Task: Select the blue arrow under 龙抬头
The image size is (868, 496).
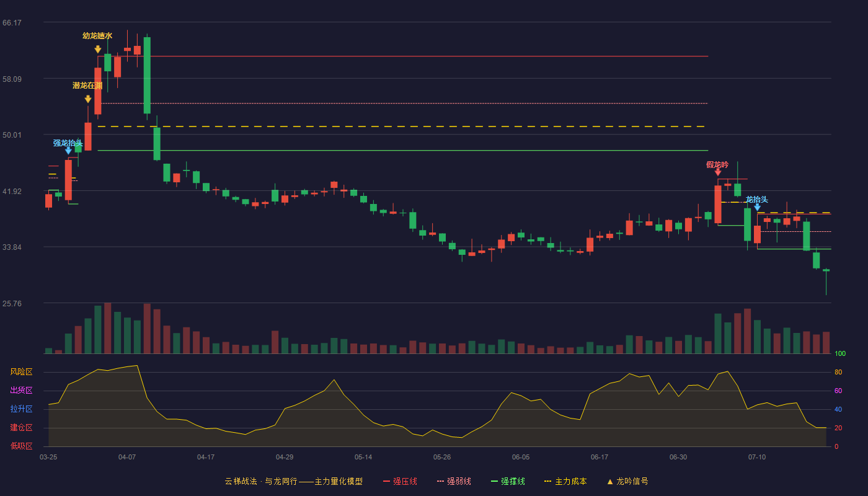Action: [757, 207]
